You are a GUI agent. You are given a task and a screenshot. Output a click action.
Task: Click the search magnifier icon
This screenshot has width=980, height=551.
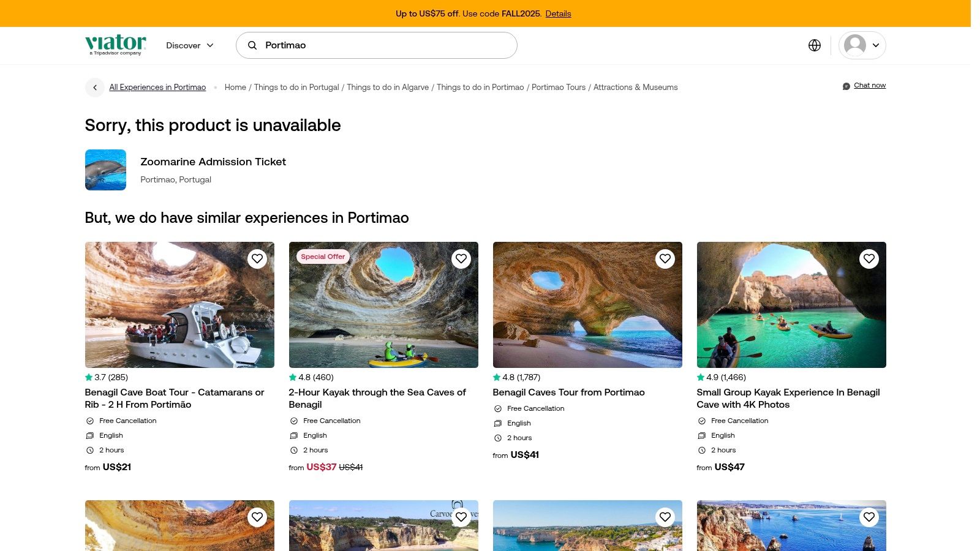tap(252, 45)
